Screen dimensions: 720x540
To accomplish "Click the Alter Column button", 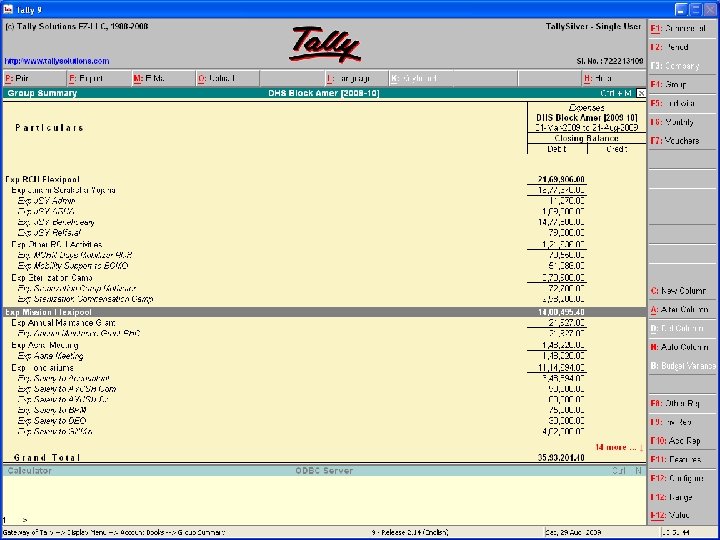I will (682, 309).
